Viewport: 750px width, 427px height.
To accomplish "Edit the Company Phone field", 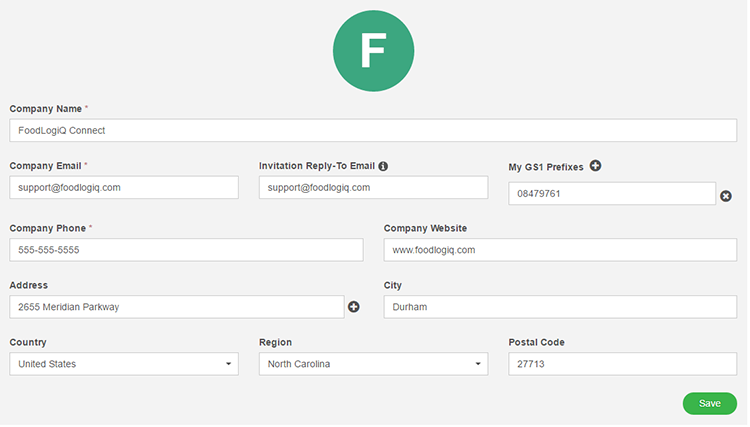I will pyautogui.click(x=187, y=251).
